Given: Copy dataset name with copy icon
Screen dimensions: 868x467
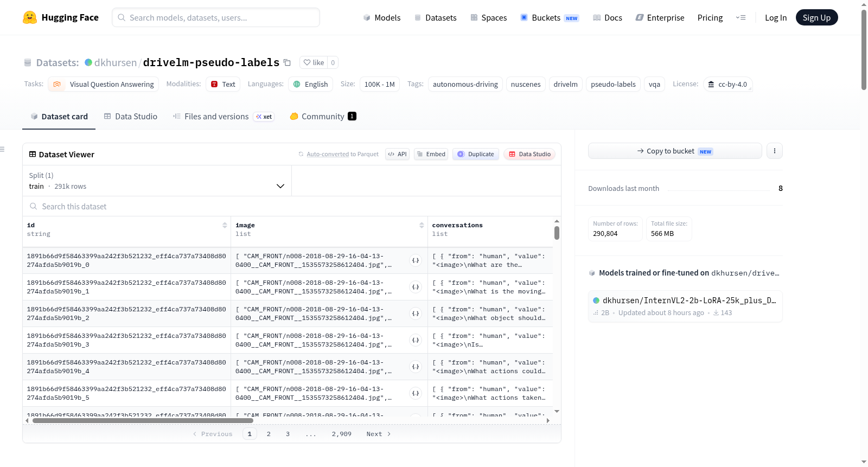Looking at the screenshot, I should tap(288, 63).
